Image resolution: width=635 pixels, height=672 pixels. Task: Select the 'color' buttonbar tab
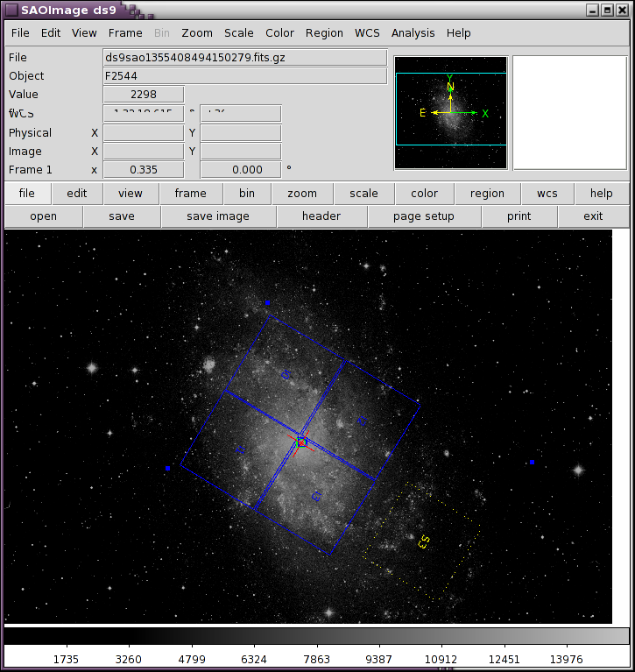click(424, 194)
